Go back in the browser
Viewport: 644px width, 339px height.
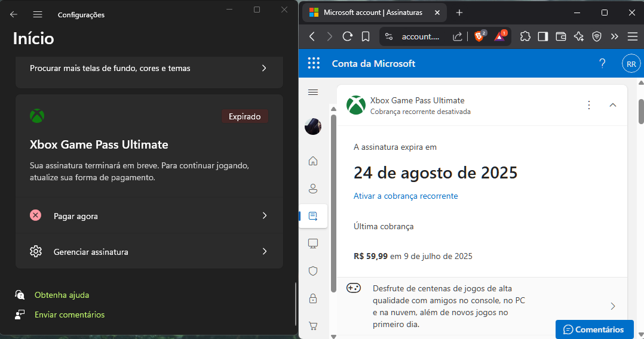coord(312,36)
